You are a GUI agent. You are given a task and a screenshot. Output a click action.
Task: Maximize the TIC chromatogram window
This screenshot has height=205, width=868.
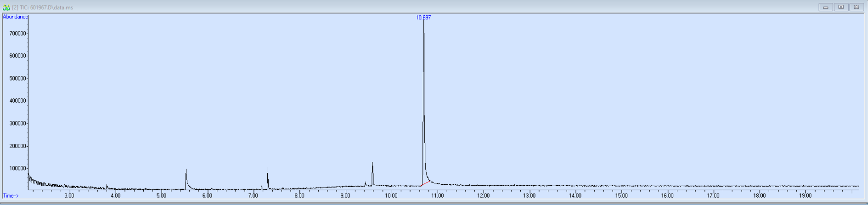pyautogui.click(x=841, y=7)
